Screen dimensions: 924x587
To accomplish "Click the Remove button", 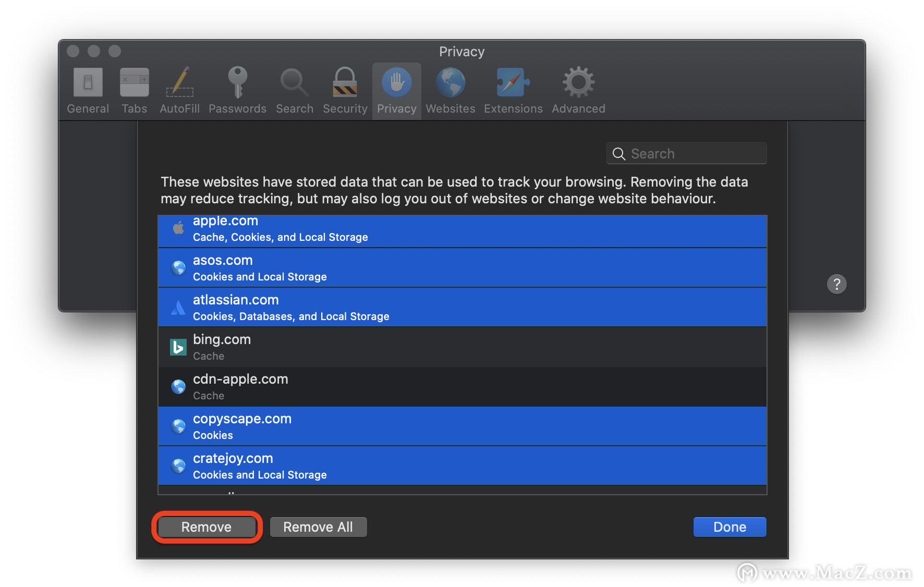I will (x=206, y=527).
